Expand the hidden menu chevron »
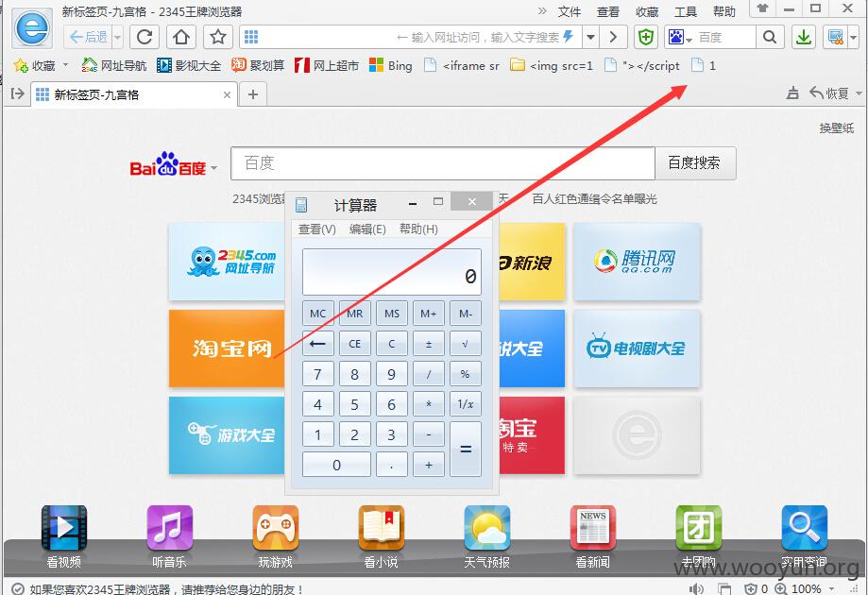This screenshot has width=868, height=595. click(542, 11)
